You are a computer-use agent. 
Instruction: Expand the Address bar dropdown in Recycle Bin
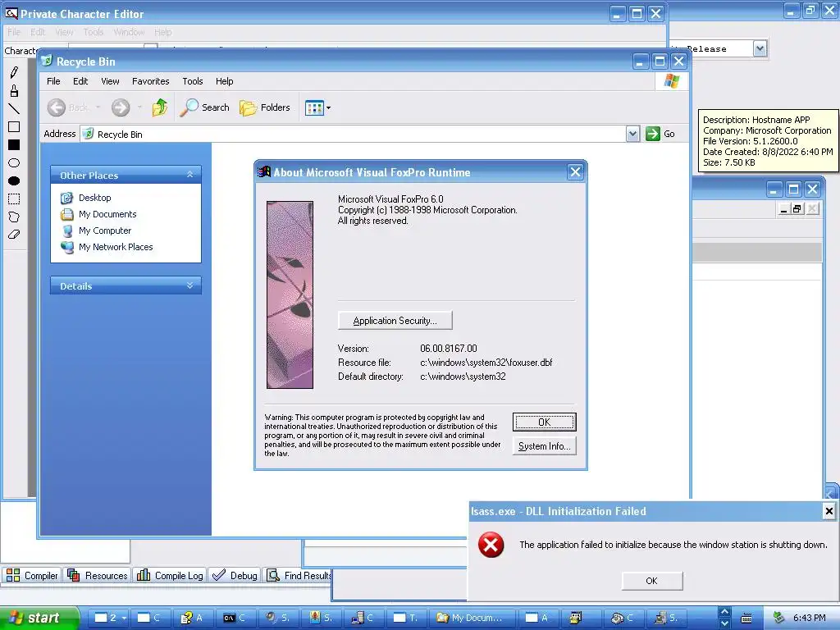click(632, 134)
